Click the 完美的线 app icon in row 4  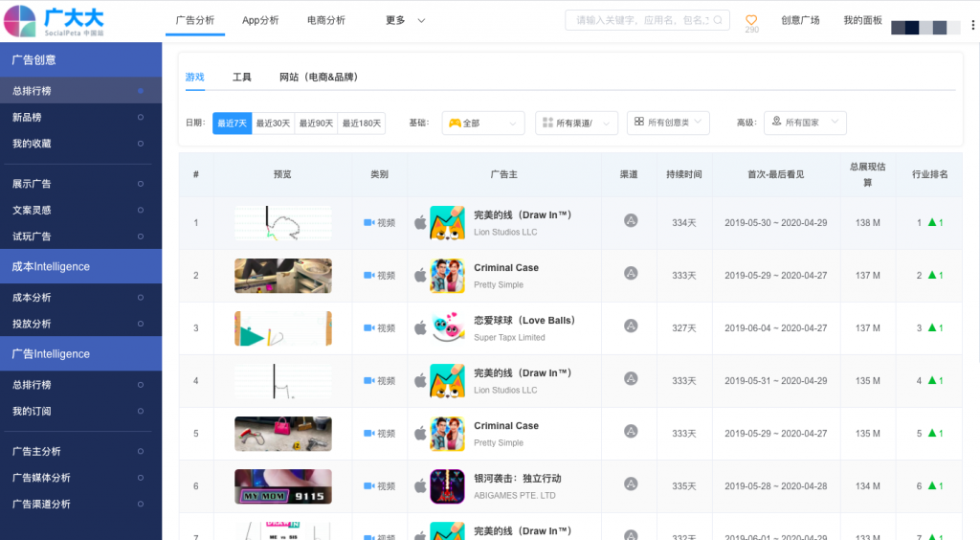pos(448,381)
